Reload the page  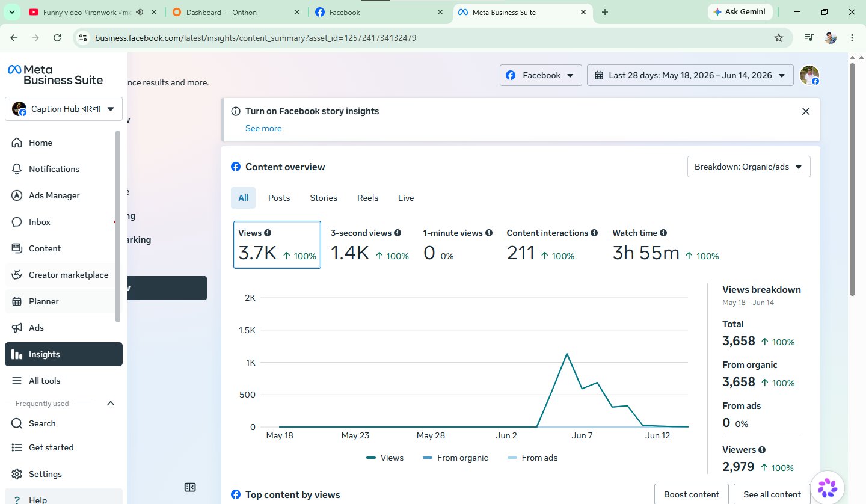(x=57, y=38)
